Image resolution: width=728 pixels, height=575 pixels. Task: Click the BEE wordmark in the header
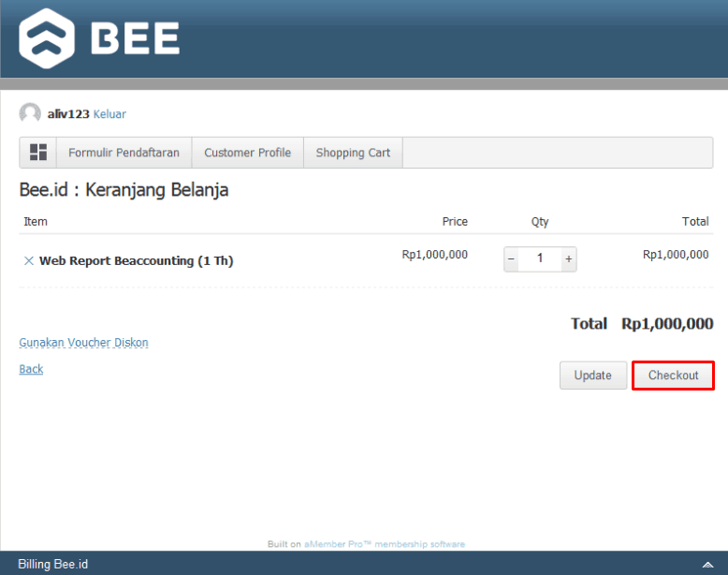(x=135, y=38)
